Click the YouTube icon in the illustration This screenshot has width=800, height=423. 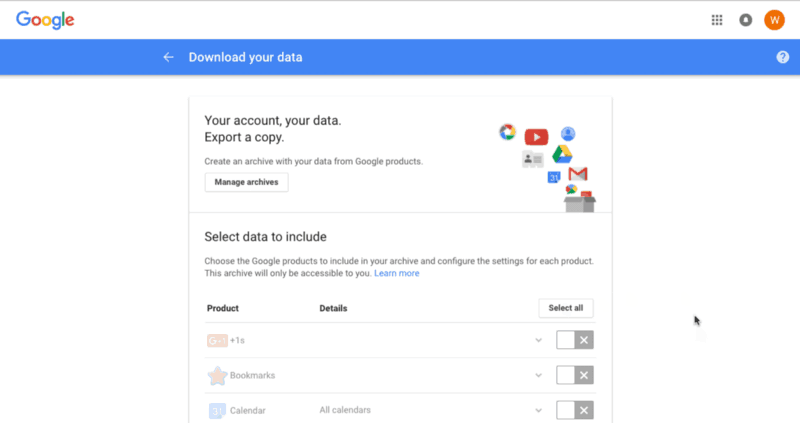click(536, 137)
